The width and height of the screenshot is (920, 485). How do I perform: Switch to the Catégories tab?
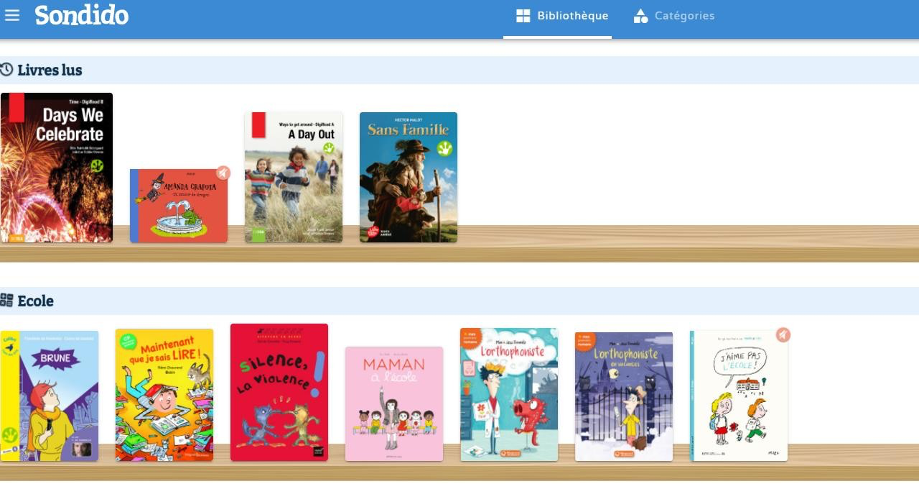674,16
